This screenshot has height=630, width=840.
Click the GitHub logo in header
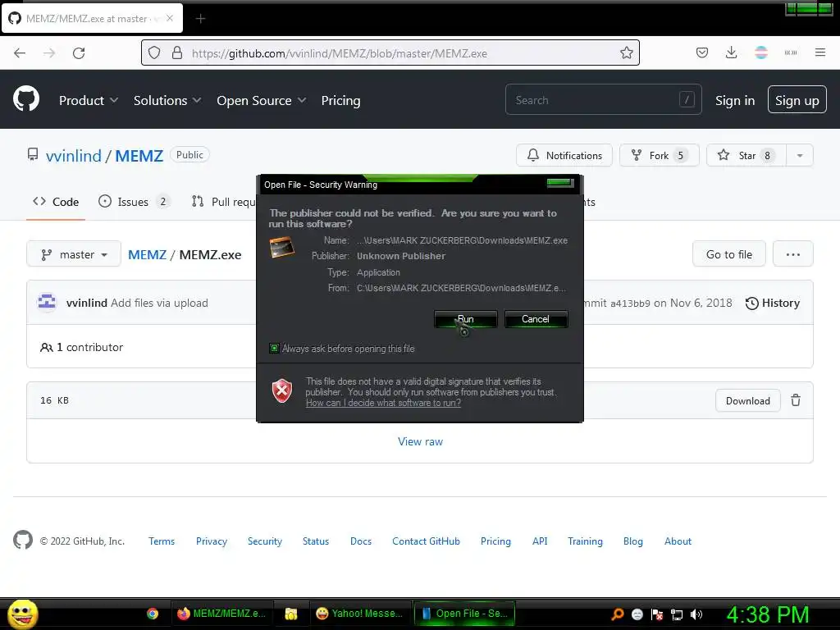pos(26,99)
